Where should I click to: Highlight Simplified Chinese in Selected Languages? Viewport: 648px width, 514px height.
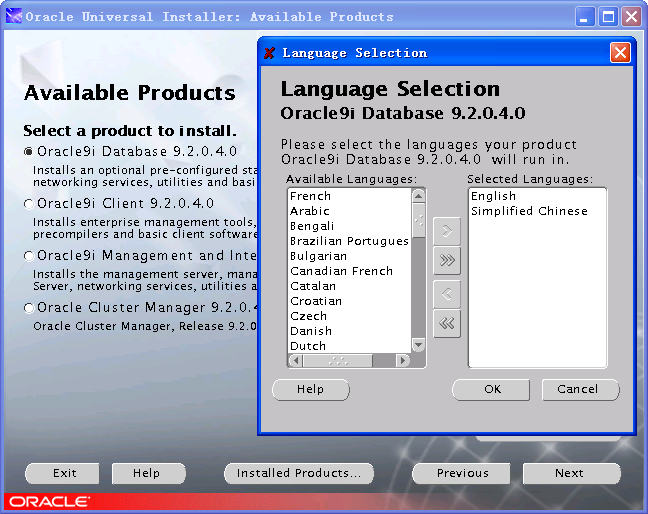[x=529, y=211]
